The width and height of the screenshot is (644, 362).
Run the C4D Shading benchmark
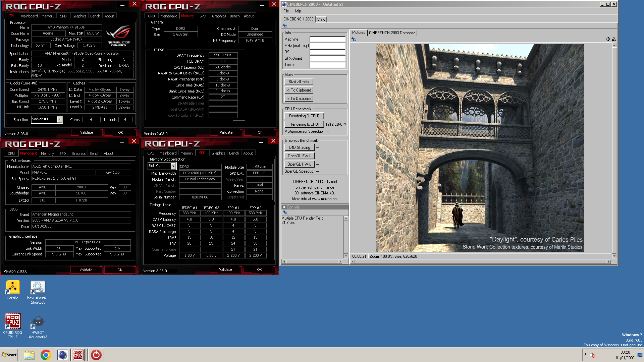[x=300, y=147]
